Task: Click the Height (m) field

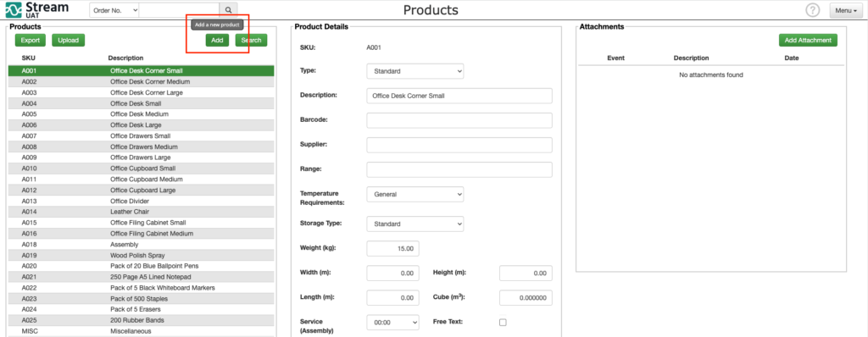Action: (x=526, y=273)
